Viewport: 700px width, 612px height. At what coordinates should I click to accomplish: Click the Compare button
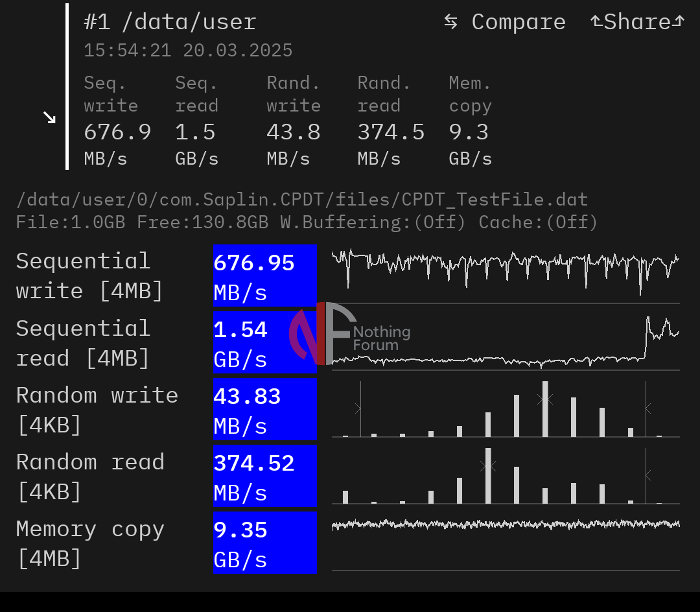click(505, 22)
